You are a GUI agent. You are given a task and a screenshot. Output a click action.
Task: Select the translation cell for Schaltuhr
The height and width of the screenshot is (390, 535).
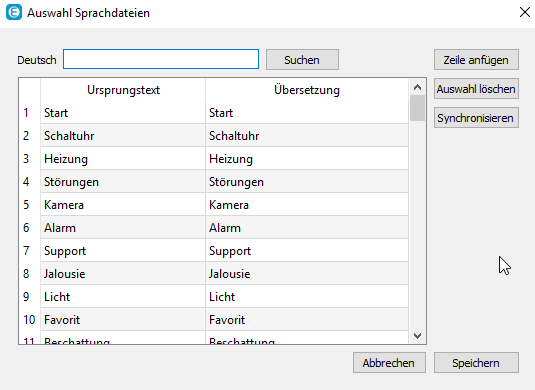pyautogui.click(x=307, y=135)
